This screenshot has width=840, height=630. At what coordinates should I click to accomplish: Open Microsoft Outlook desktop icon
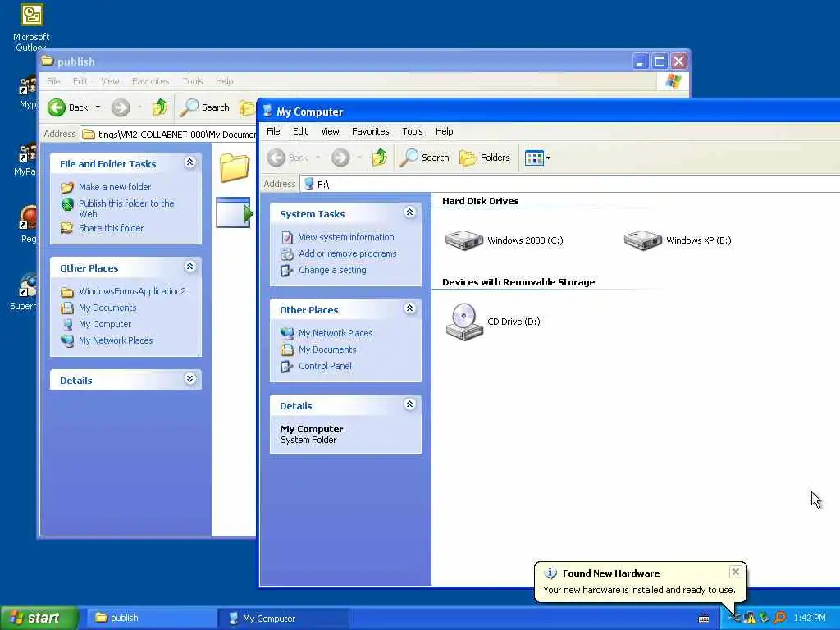(31, 27)
